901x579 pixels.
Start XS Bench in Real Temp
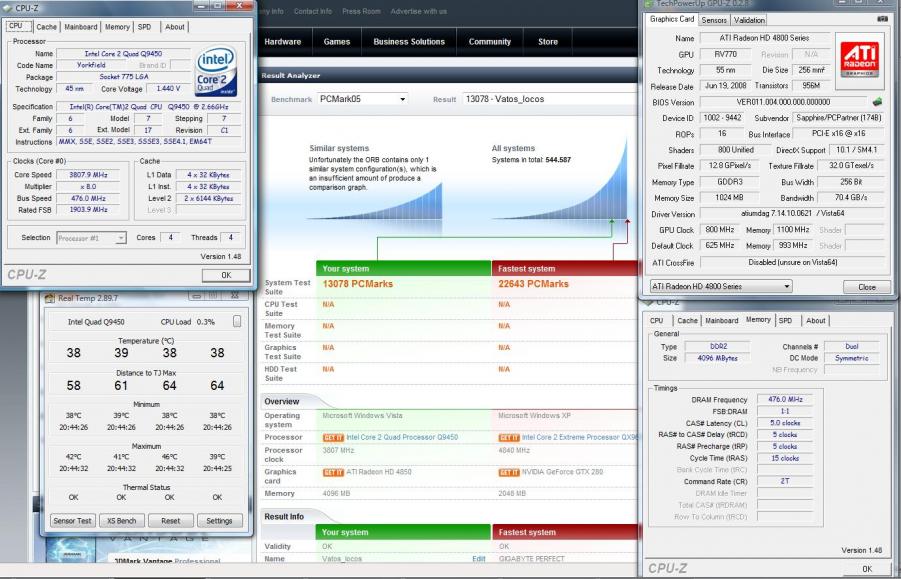pyautogui.click(x=121, y=521)
